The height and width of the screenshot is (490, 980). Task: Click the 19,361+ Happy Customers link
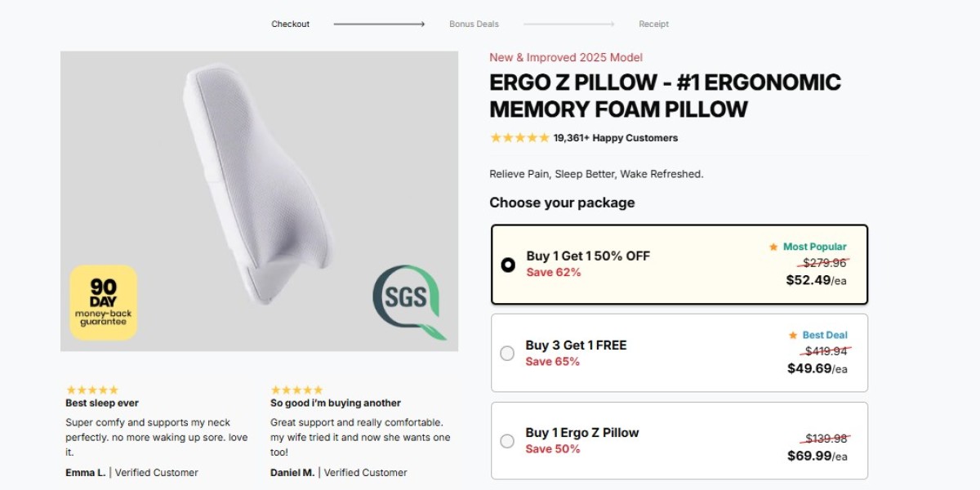click(x=616, y=138)
